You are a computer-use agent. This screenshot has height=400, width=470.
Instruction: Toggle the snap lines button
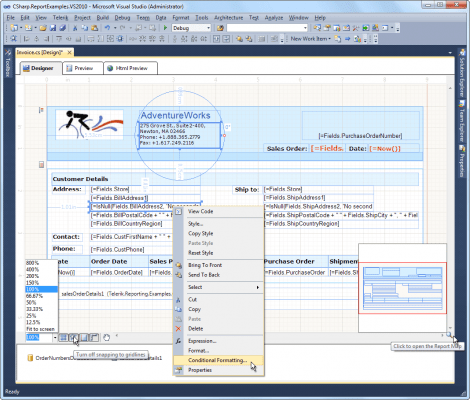point(94,337)
